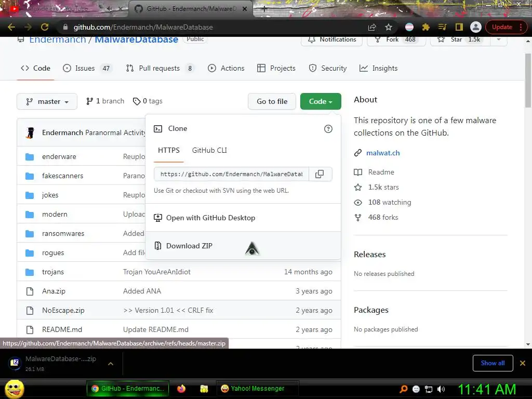Switch to the HTTPS clone tab
This screenshot has width=532, height=399.
point(169,150)
